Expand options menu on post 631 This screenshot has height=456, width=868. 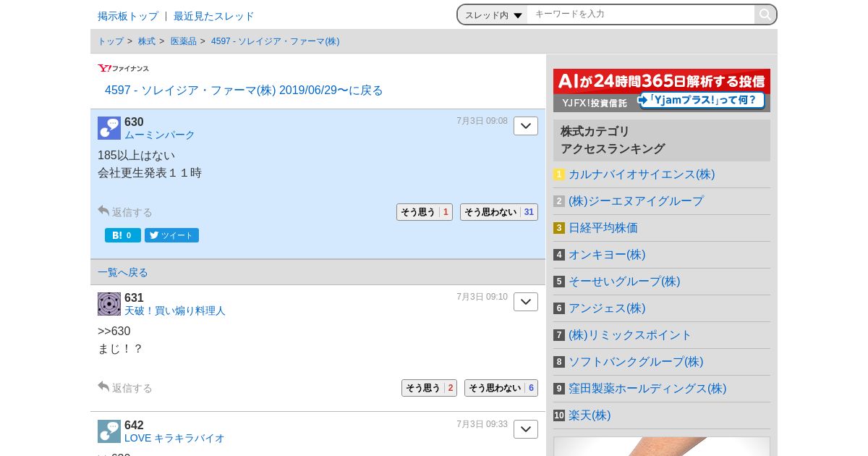point(526,302)
